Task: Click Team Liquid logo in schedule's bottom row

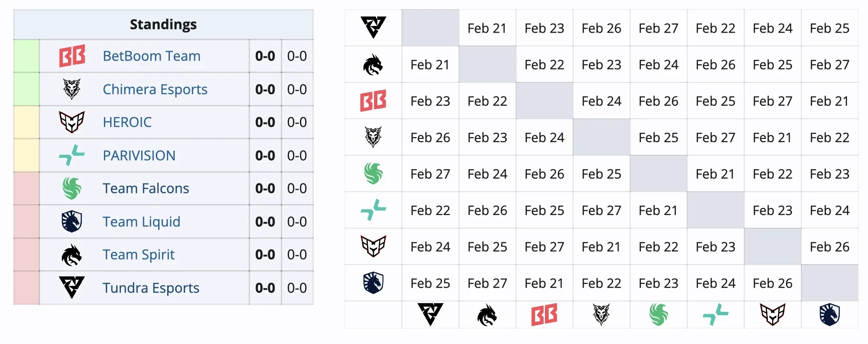Action: tap(829, 315)
